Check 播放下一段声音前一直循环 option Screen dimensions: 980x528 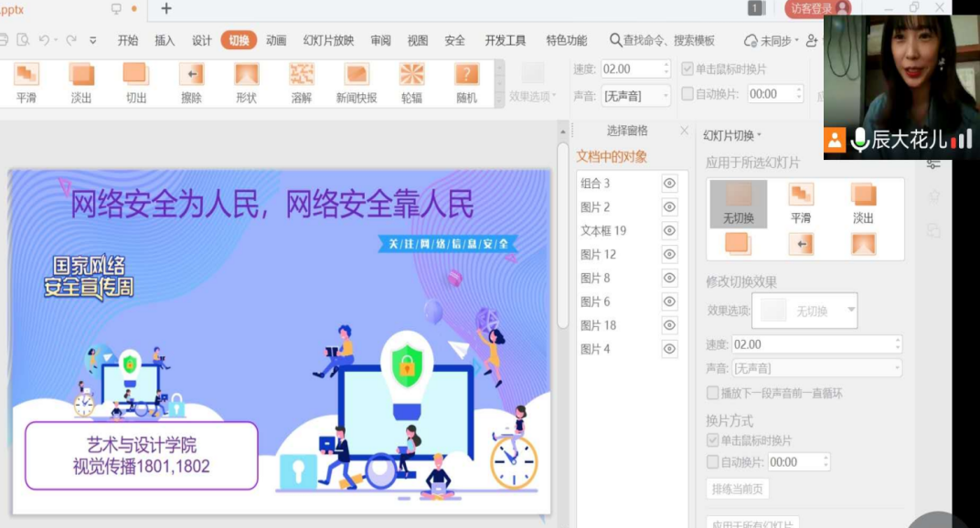click(x=713, y=393)
